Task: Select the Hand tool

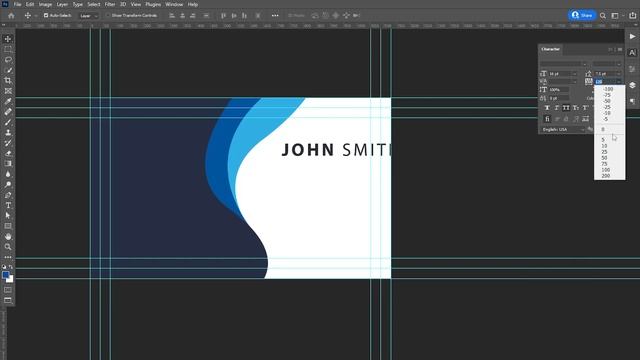Action: 8,236
